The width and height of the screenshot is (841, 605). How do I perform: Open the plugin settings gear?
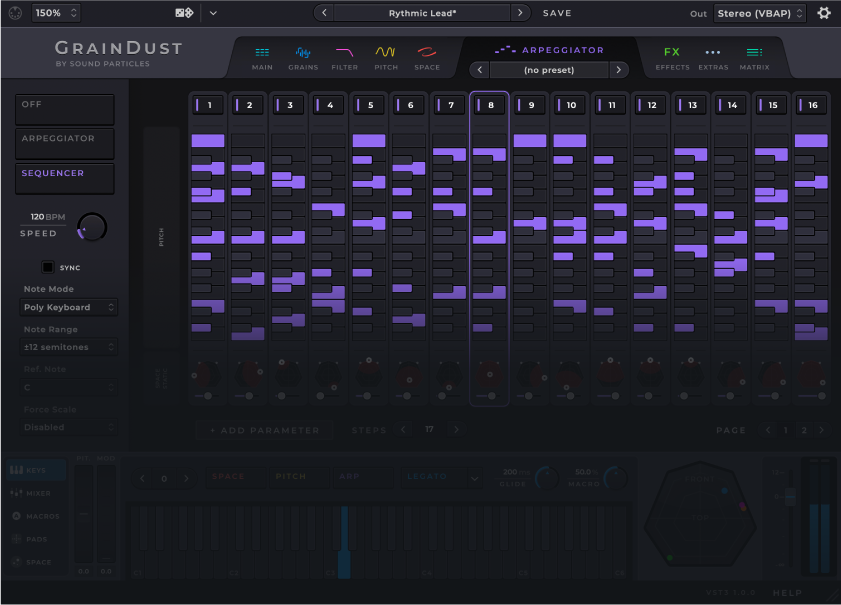pyautogui.click(x=823, y=13)
